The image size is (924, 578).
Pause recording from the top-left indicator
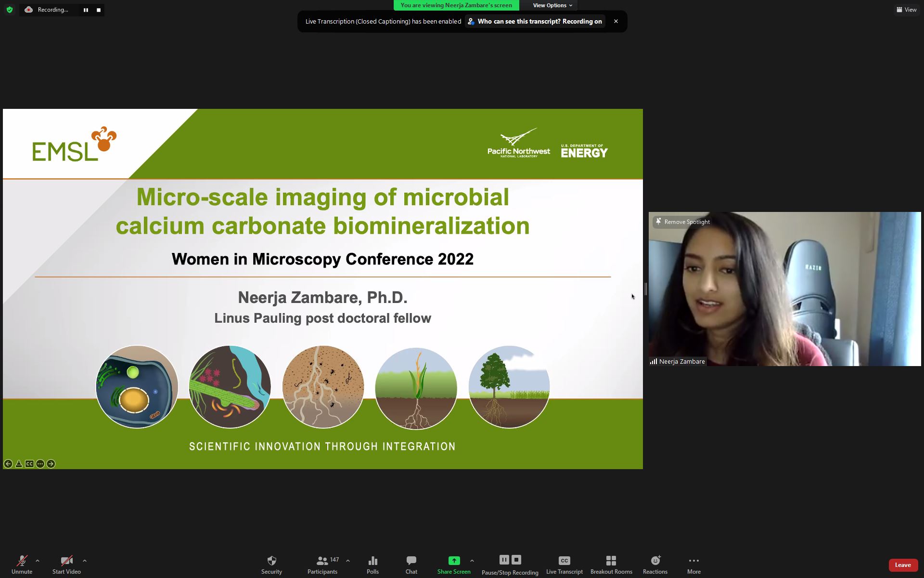click(x=86, y=10)
